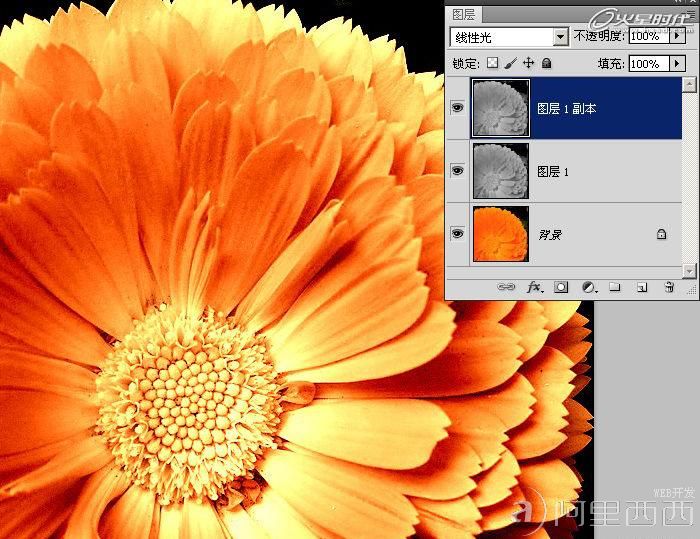The height and width of the screenshot is (539, 700).
Task: Select the 图层 1 layer thumbnail
Action: [501, 171]
